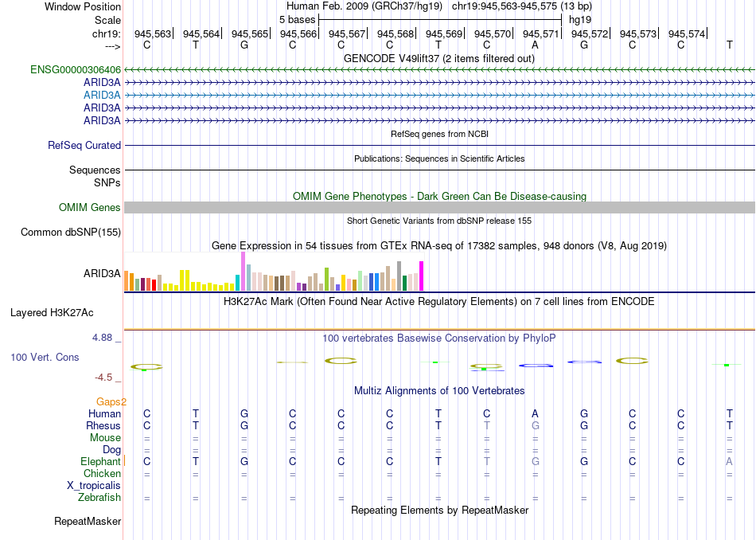The image size is (756, 540).
Task: Click the gray OMIM Genes track bar
Action: [439, 208]
